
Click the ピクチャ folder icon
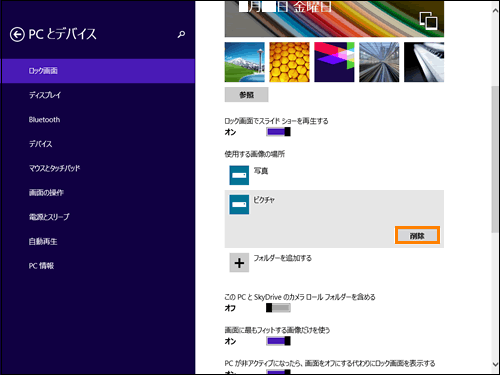239,204
